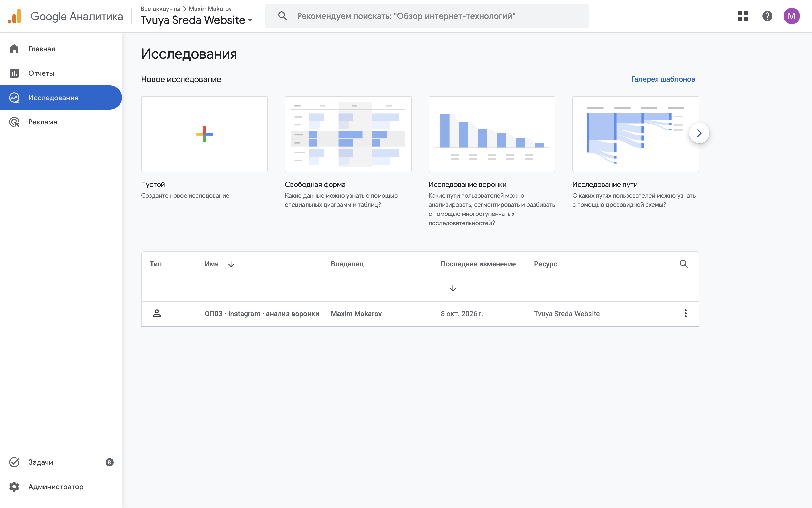This screenshot has width=812, height=508.
Task: Switch to Исследования in the sidebar
Action: pyautogui.click(x=61, y=98)
